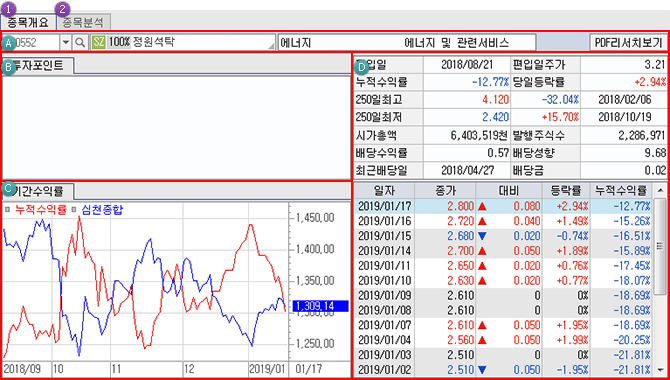Click the magnifier search icon beside stock code
The width and height of the screenshot is (670, 380).
tap(79, 43)
